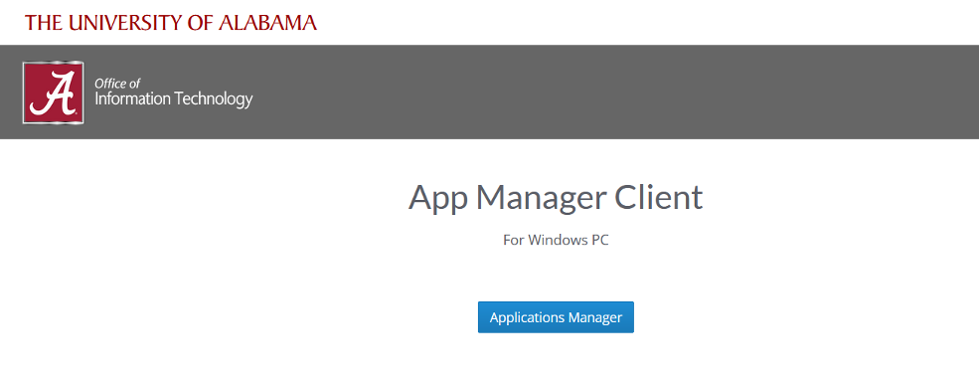Click the For Windows PC subtitle text
This screenshot has height=382, width=980.
click(x=556, y=240)
